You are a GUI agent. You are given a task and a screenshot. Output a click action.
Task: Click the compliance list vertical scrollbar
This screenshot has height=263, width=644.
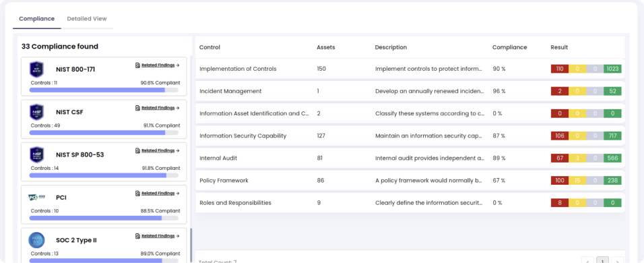pos(191,245)
